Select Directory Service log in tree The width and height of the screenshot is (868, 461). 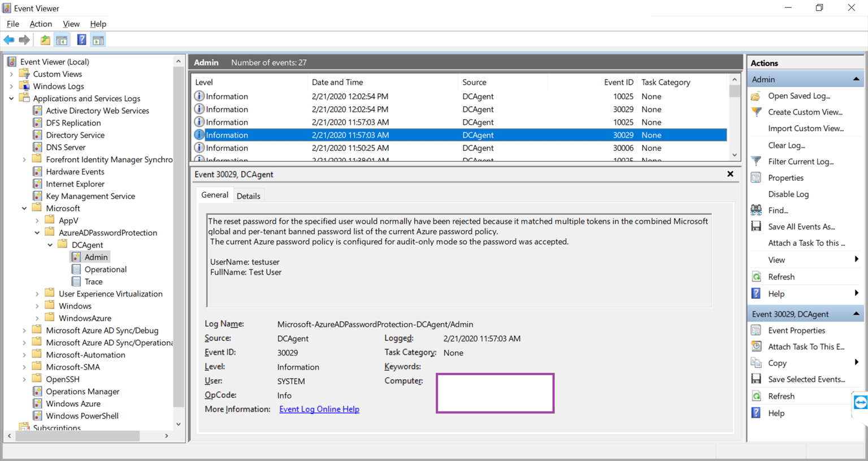pos(75,135)
